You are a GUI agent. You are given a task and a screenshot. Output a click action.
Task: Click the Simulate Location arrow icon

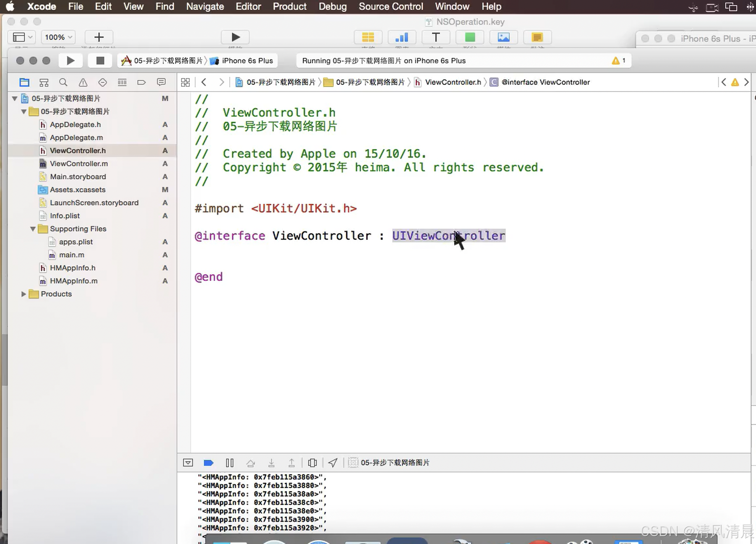pos(333,463)
